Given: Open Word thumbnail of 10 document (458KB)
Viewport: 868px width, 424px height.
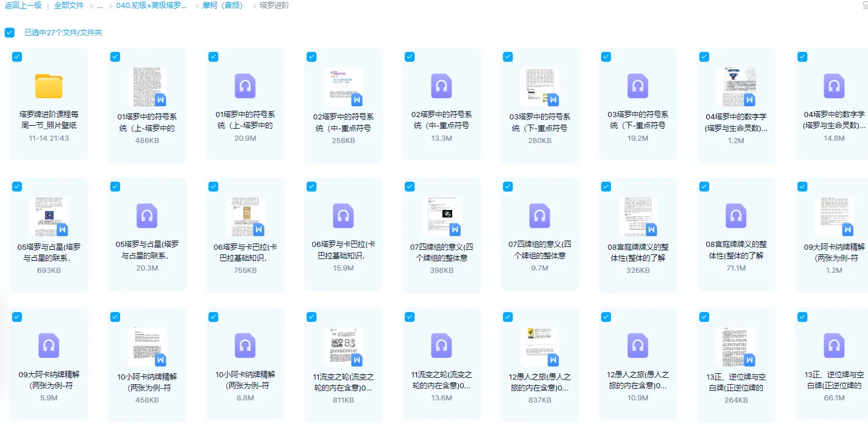Looking at the screenshot, I should tap(147, 347).
